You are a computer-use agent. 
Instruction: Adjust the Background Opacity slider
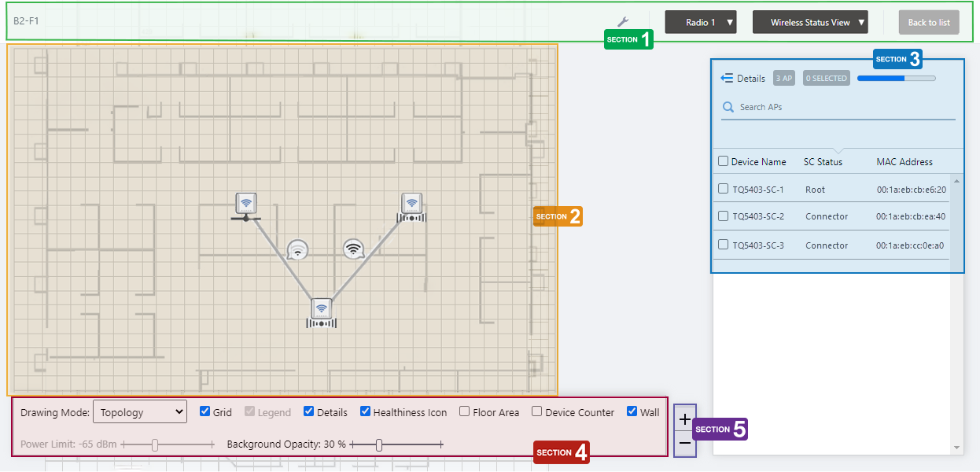(x=379, y=444)
